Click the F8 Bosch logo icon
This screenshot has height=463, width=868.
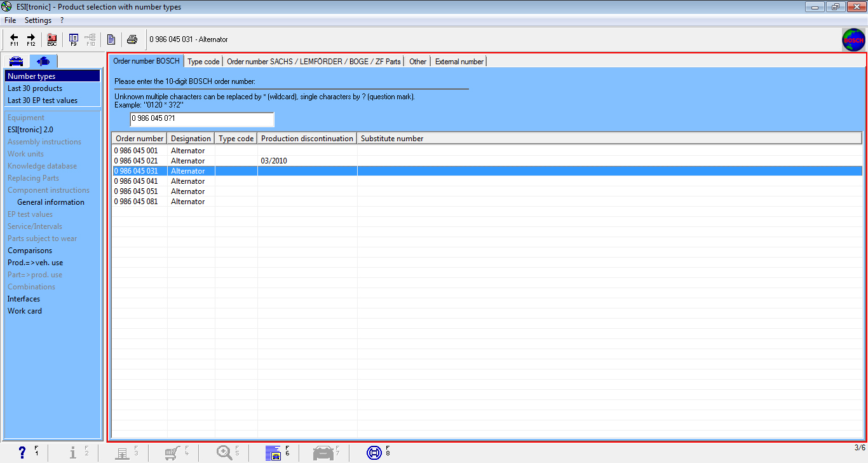point(374,452)
